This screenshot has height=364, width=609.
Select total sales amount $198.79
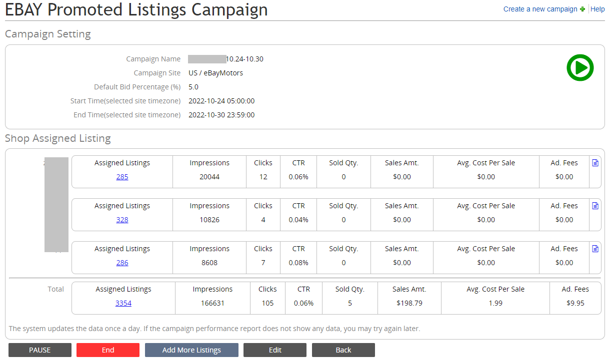[409, 303]
